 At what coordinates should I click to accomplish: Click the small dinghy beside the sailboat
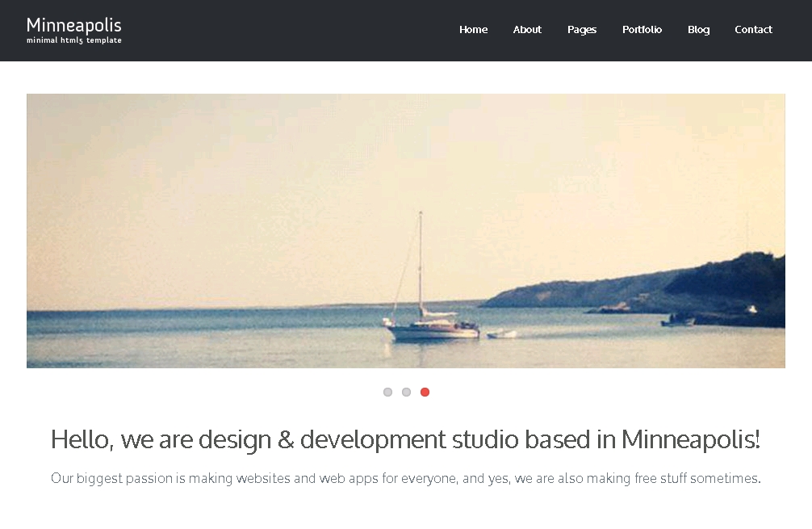point(502,334)
